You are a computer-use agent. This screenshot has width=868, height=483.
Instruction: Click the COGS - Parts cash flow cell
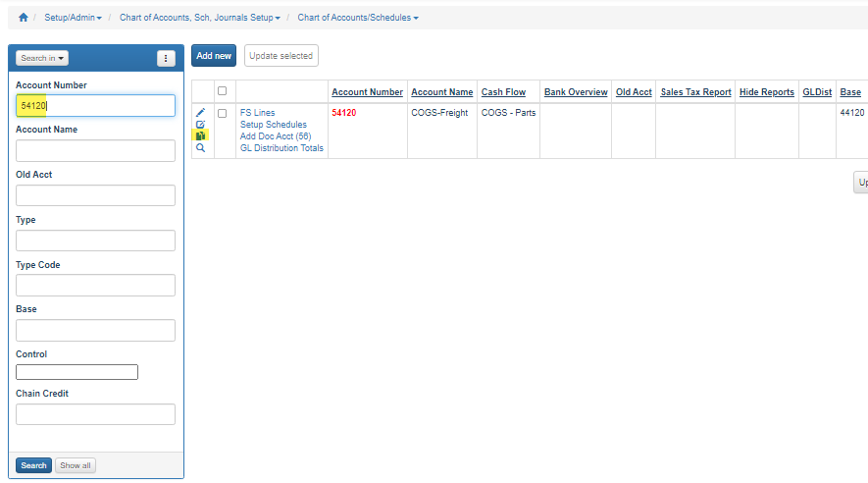(x=508, y=113)
